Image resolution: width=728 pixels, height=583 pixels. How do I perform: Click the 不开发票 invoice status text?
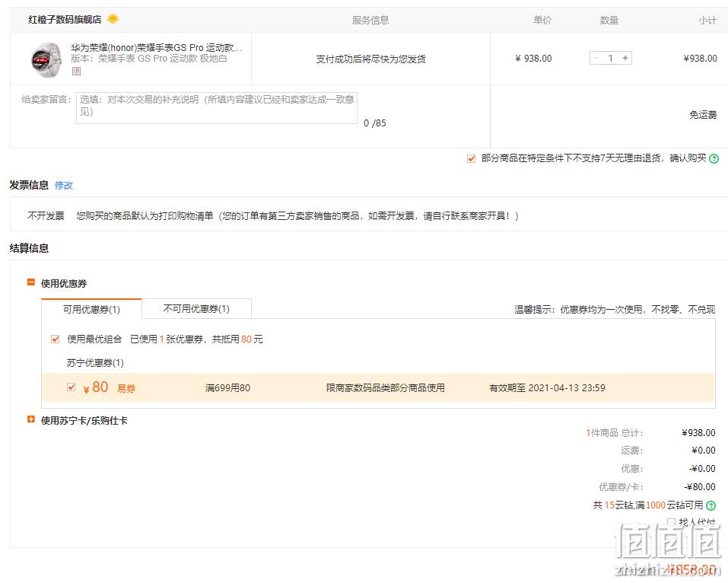[46, 216]
